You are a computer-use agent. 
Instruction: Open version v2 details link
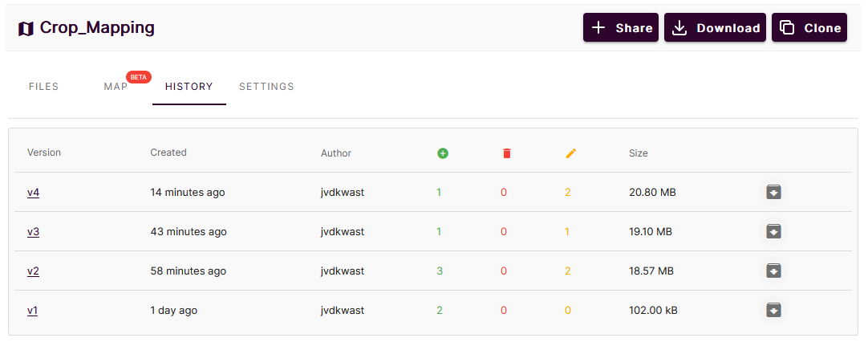[x=33, y=271]
